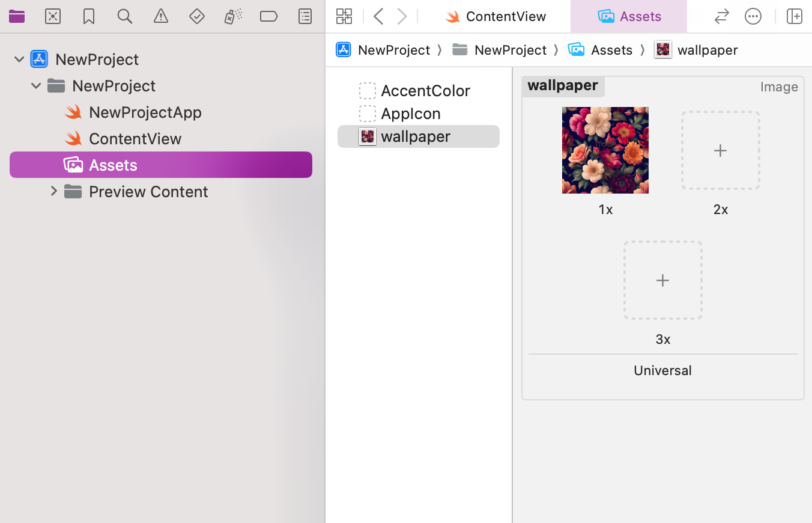The image size is (812, 523).
Task: Click the empty 2x image slot
Action: click(720, 150)
